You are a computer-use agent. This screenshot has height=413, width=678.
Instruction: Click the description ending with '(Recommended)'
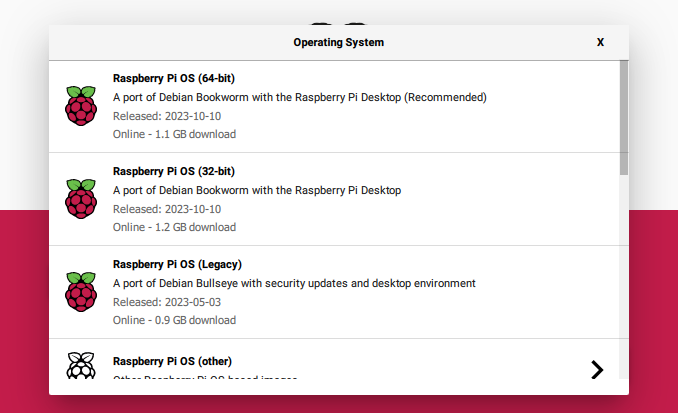300,97
